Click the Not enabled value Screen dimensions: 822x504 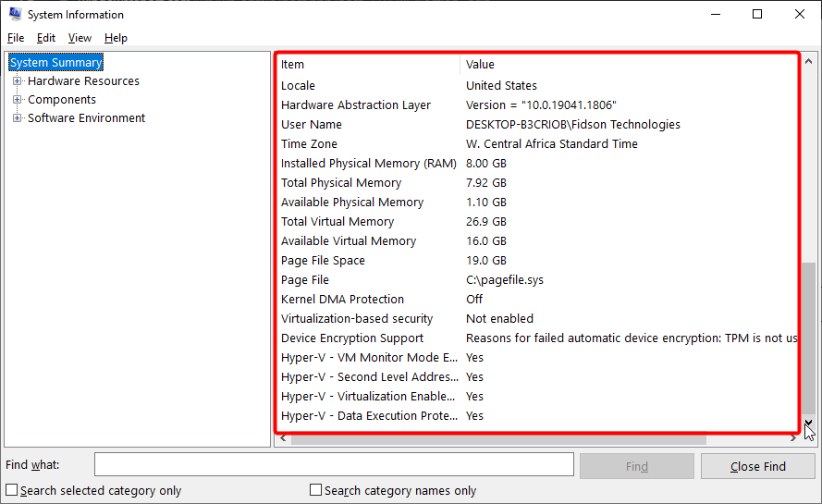point(499,318)
